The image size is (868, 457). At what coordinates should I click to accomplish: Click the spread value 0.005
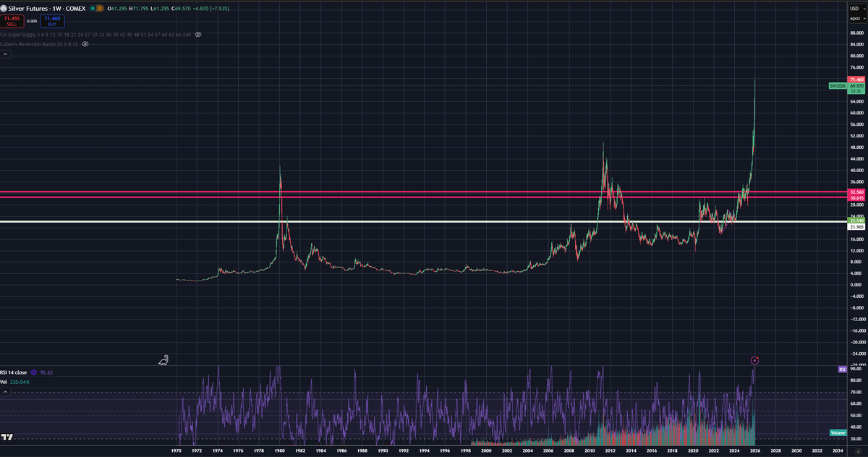(x=32, y=21)
